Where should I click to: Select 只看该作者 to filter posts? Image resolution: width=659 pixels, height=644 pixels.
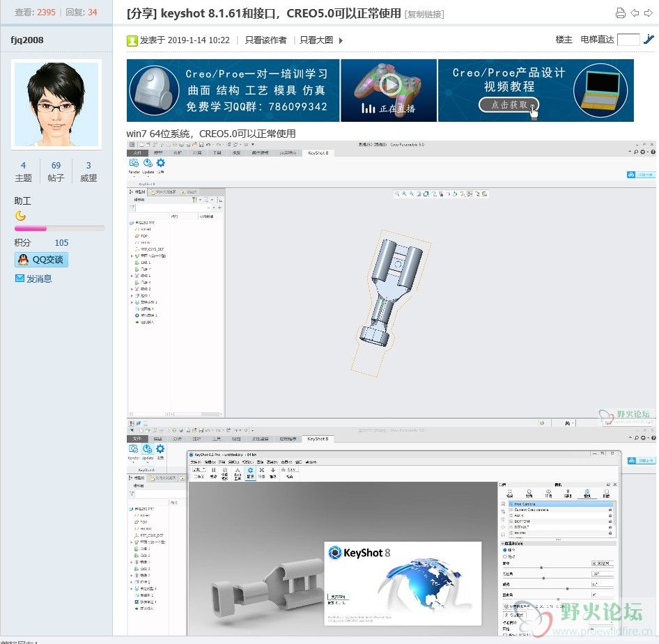[265, 40]
